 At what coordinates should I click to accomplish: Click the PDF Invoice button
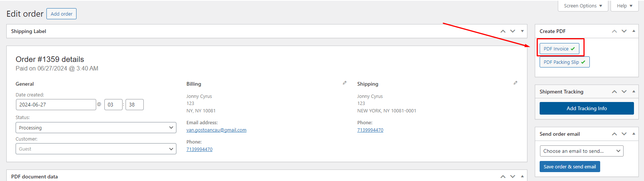[559, 49]
